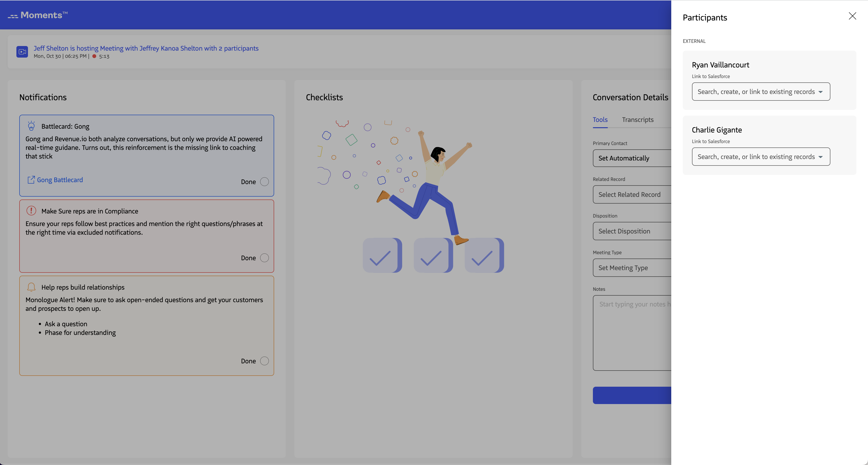The image size is (868, 465).
Task: Mark the Monologue Alert notification as Done
Action: (264, 361)
